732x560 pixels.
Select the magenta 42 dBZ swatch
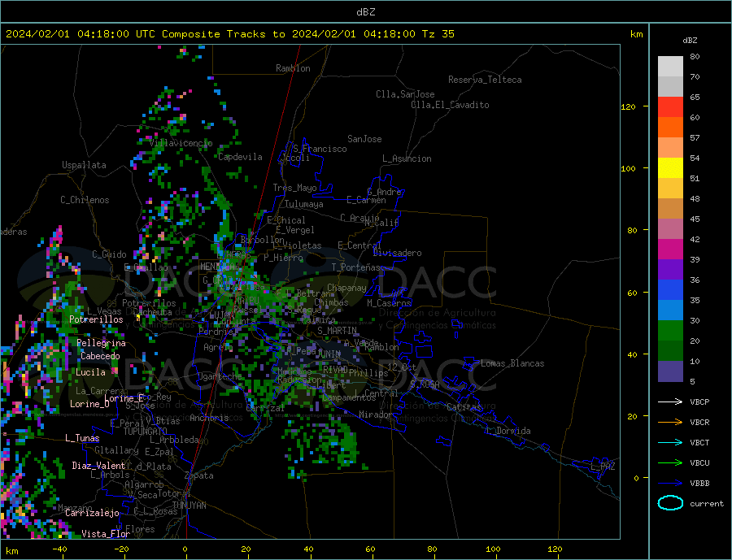coord(670,250)
